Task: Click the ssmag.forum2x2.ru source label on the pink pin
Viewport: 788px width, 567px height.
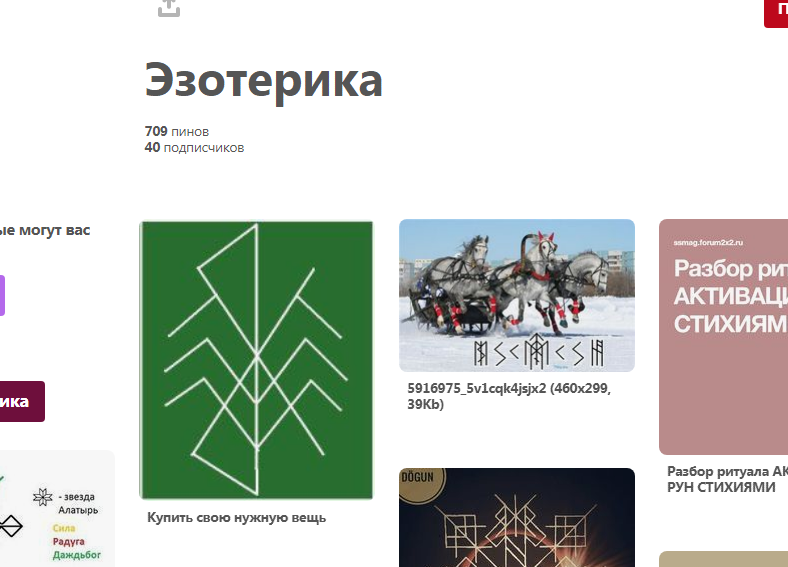Action: [708, 243]
